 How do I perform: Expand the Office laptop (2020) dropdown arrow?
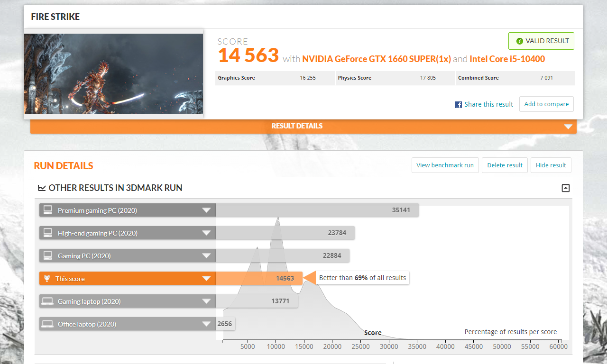[206, 324]
